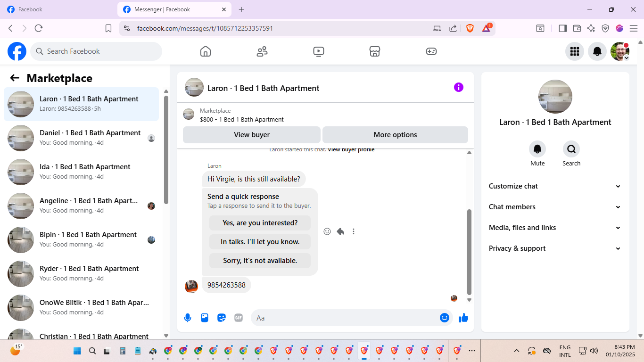Viewport: 644px width, 362px height.
Task: Open the Friends icon in top navigation
Action: 262,51
